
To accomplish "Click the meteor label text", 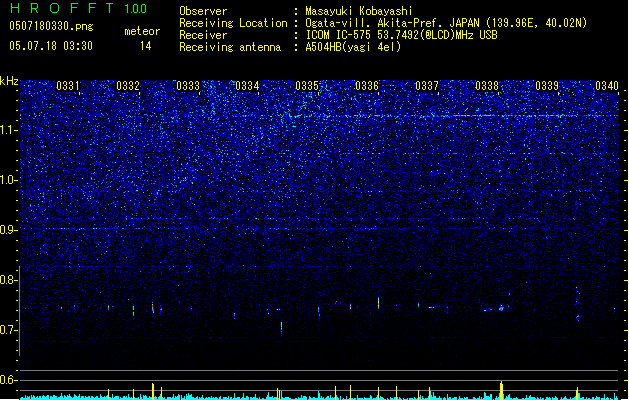I will tap(142, 31).
